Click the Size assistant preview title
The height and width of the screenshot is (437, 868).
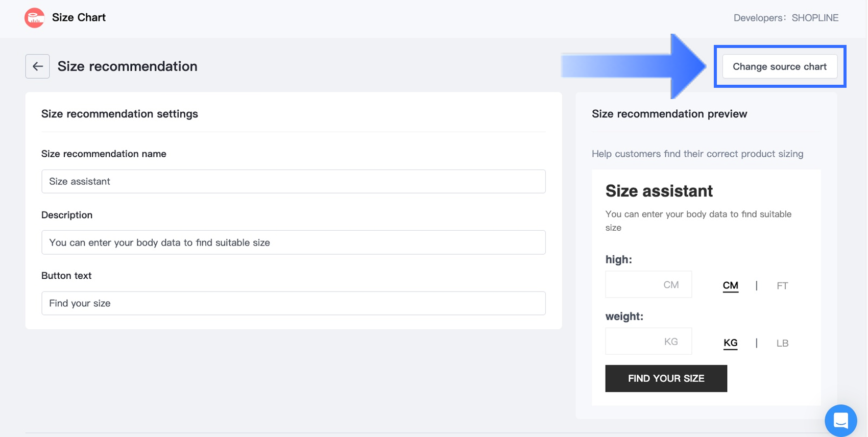[659, 191]
